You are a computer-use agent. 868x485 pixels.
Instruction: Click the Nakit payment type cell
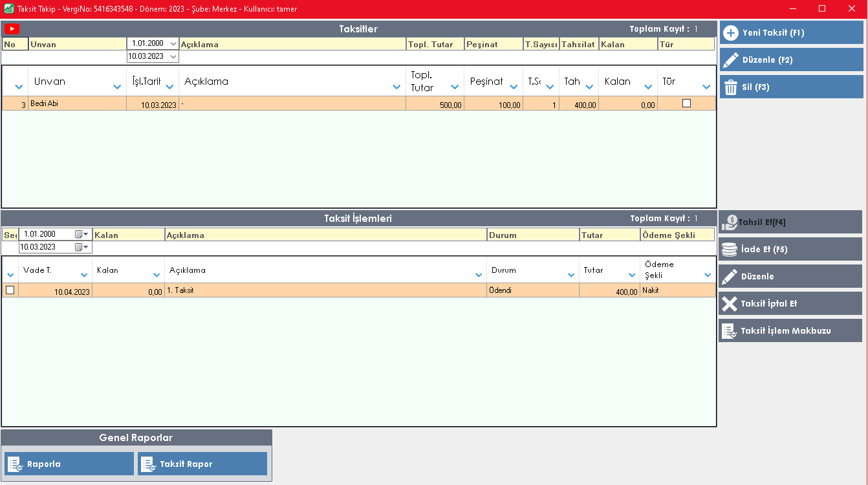point(678,291)
